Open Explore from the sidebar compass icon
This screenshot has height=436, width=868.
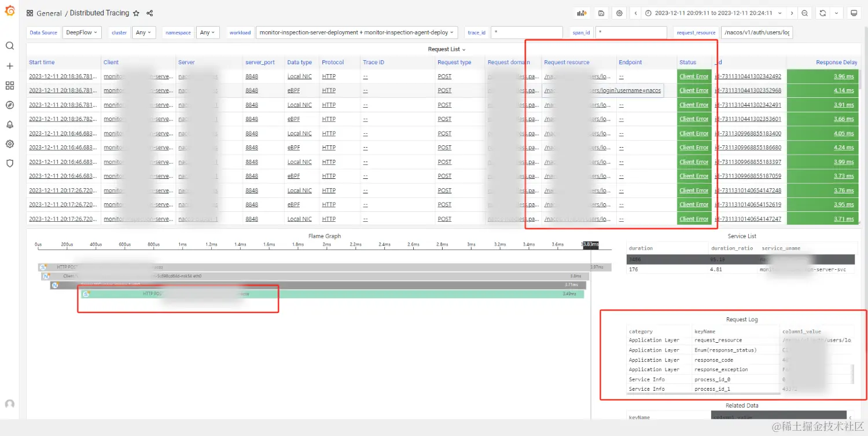9,105
